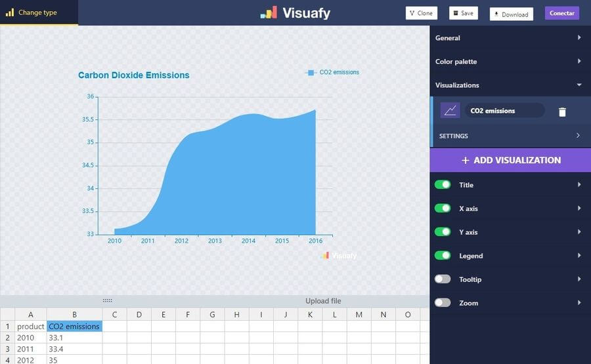Open SETTINGS for CO2 emissions
This screenshot has height=364, width=591.
point(510,136)
